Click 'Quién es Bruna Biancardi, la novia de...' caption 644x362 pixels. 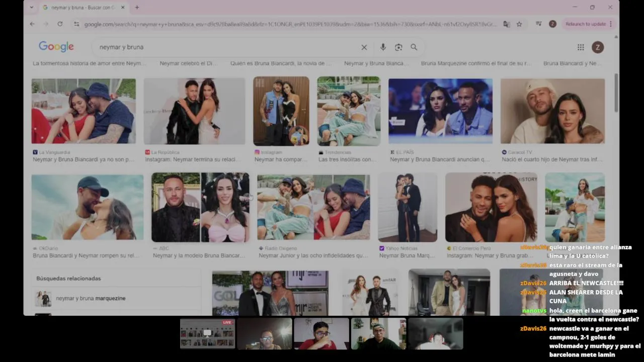coord(281,63)
